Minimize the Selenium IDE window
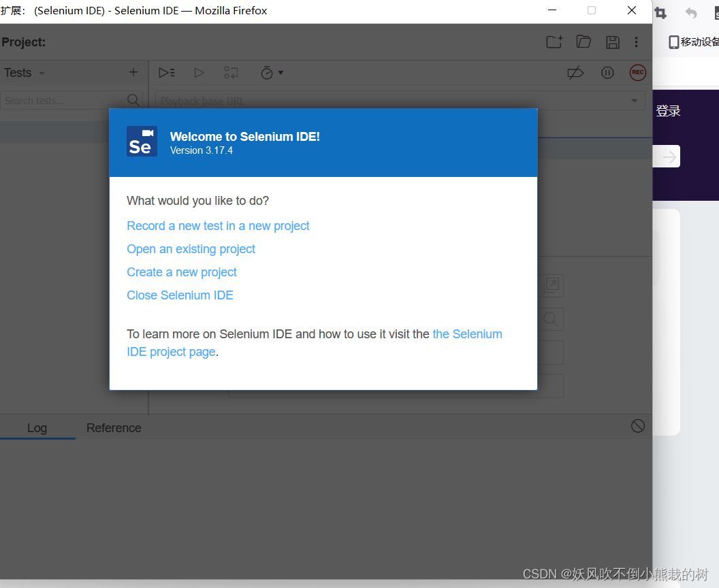Image resolution: width=719 pixels, height=588 pixels. pos(552,10)
